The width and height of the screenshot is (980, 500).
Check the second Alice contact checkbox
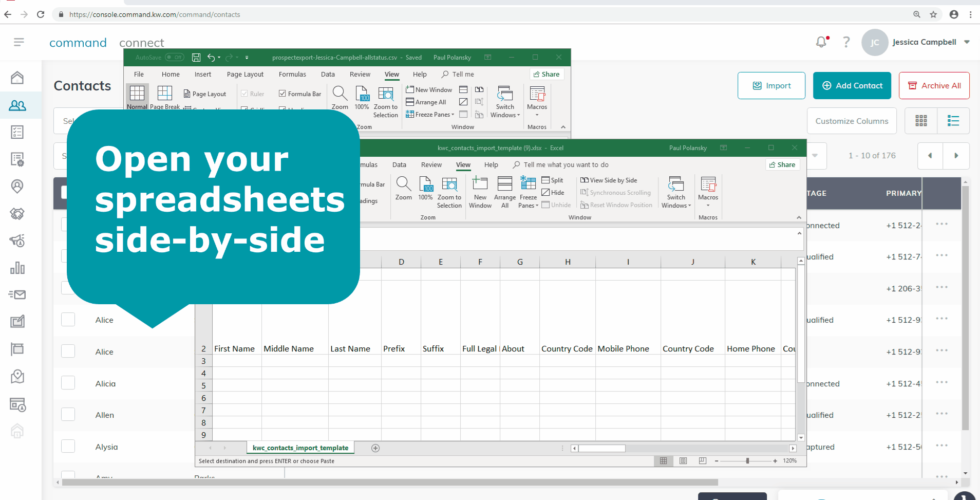[68, 351]
